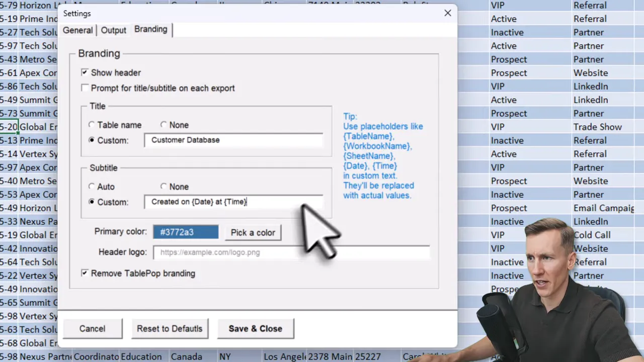
Task: Disable Remove TablePop branding
Action: click(x=85, y=273)
